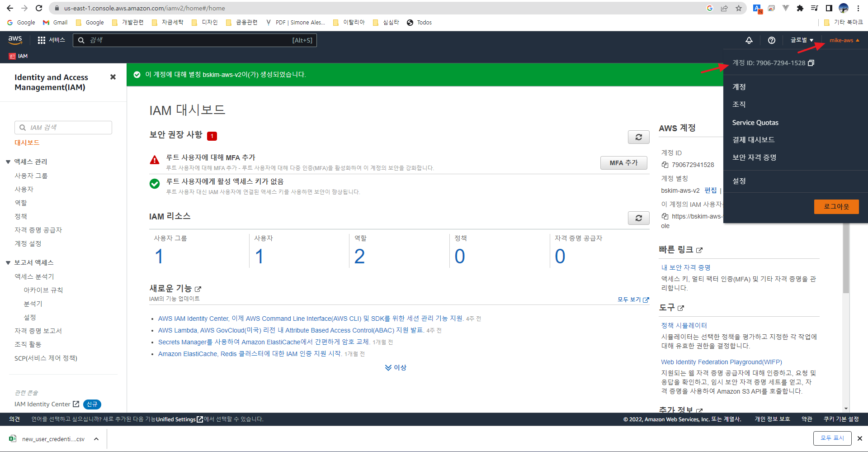Bookmark this page with the star icon
This screenshot has height=452, width=868.
click(739, 8)
